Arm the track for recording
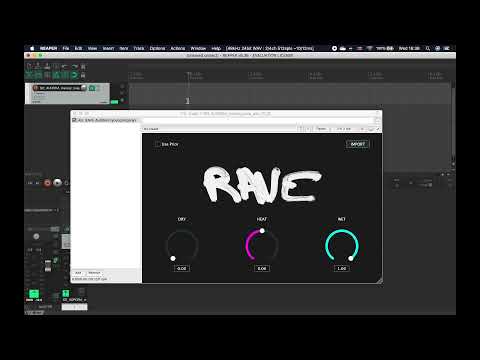Screen dimensions: 480x360 point(36,88)
